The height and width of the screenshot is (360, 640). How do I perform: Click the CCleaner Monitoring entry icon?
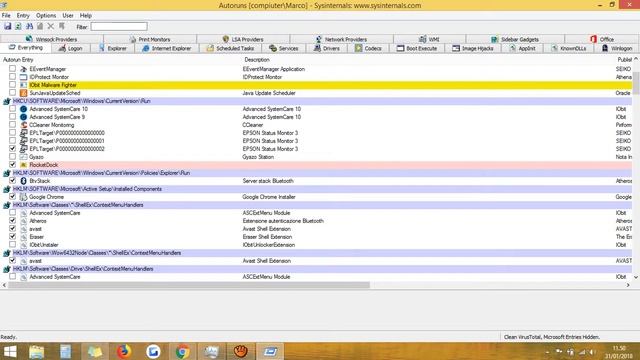23,125
